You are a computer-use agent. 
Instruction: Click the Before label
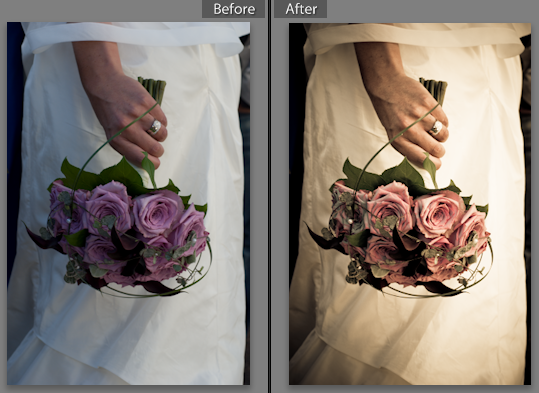(233, 9)
